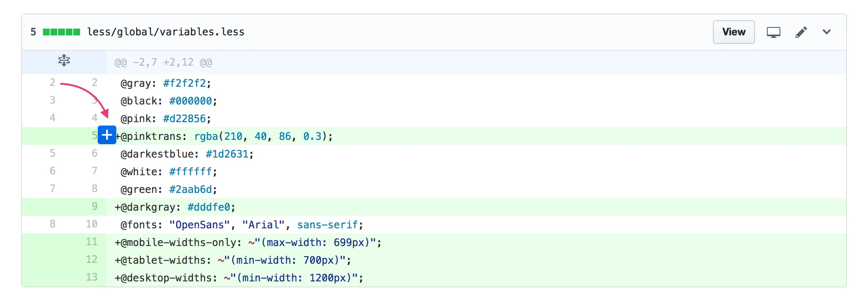Click new line number 6
Viewport: 868px width, 297px height.
point(94,153)
